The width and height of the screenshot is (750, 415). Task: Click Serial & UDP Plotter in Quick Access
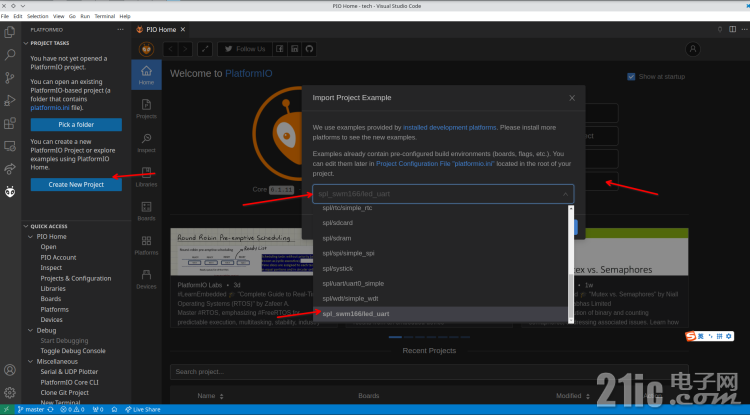coord(69,371)
